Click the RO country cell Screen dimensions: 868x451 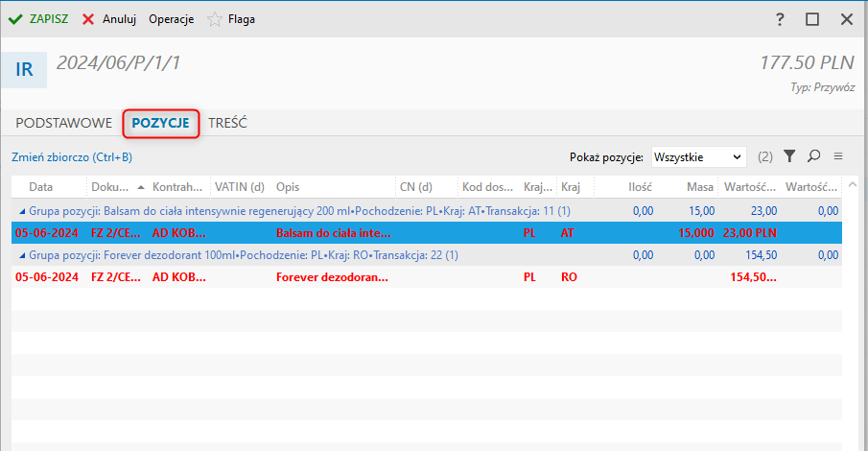[x=569, y=277]
